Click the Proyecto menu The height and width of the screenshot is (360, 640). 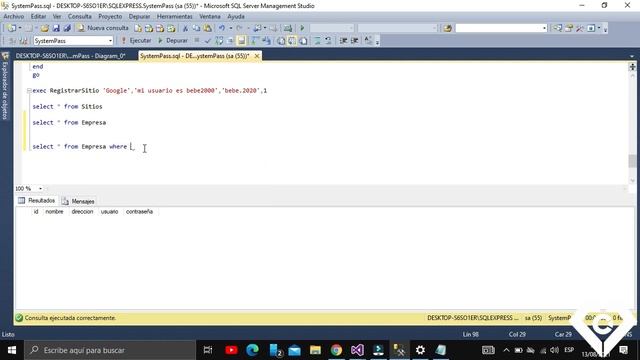(x=110, y=16)
